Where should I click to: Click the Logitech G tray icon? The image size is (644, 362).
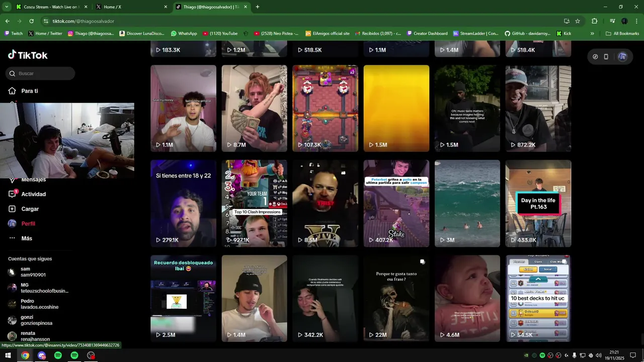coord(567,355)
